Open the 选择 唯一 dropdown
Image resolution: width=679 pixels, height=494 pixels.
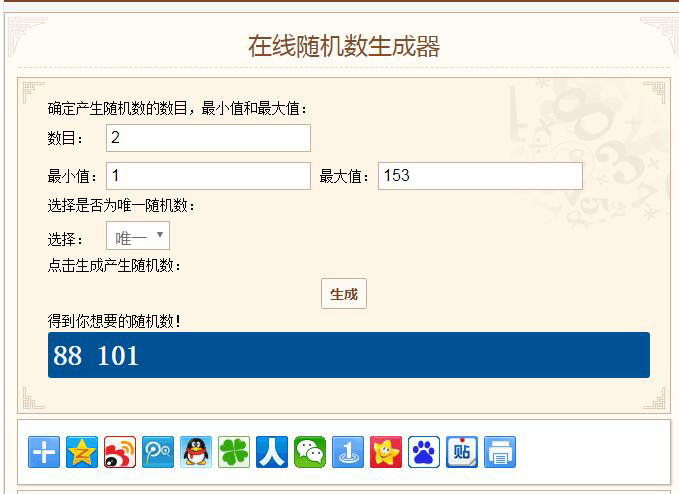(x=138, y=237)
